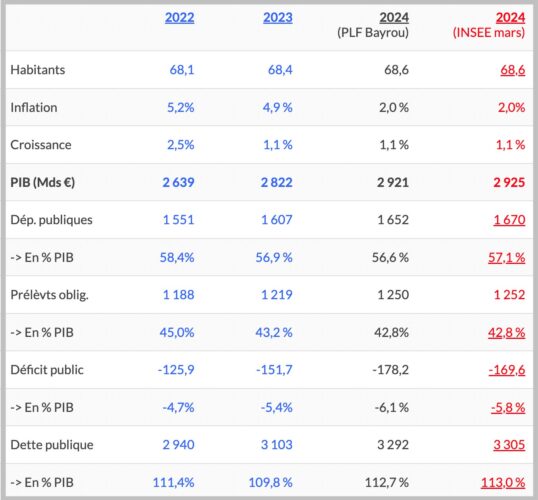Select the PIB (Mds €) row label

click(43, 182)
